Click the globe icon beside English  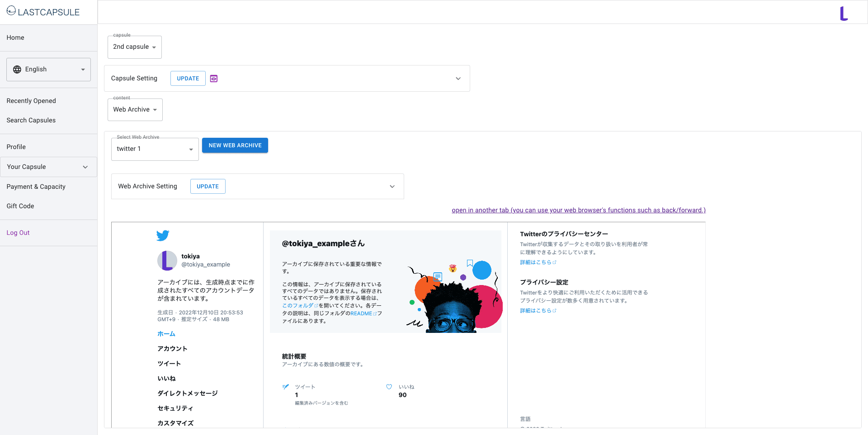(17, 69)
